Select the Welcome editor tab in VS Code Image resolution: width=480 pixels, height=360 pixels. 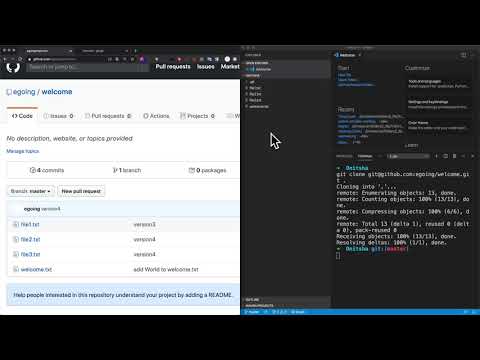347,55
